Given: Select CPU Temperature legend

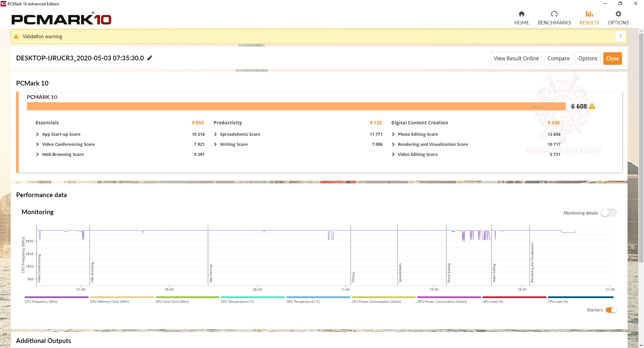Looking at the screenshot, I should click(x=253, y=299).
